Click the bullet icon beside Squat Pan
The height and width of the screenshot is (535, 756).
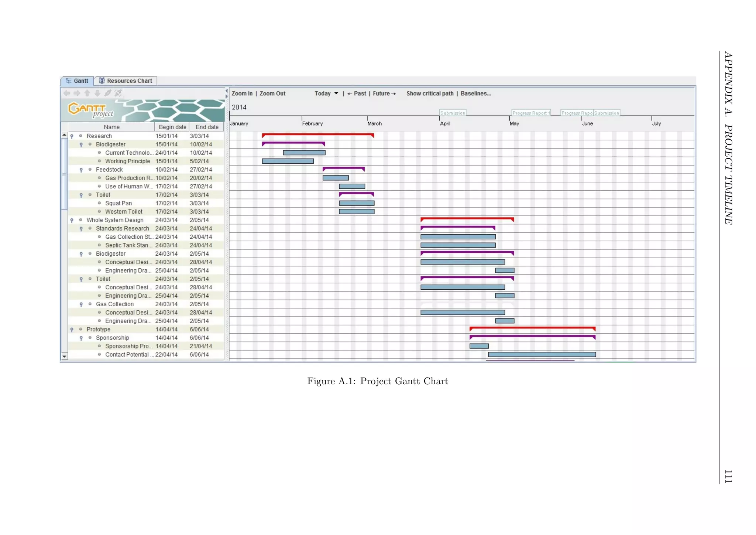coord(99,203)
